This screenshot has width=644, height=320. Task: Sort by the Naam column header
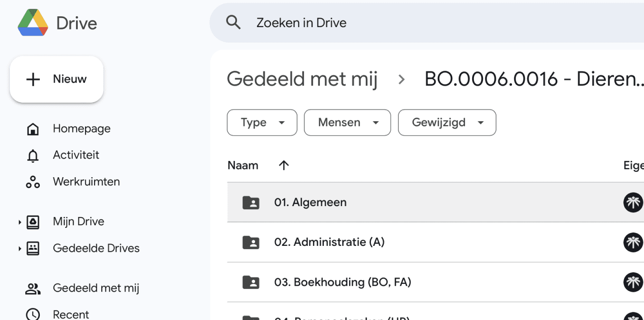(x=243, y=165)
